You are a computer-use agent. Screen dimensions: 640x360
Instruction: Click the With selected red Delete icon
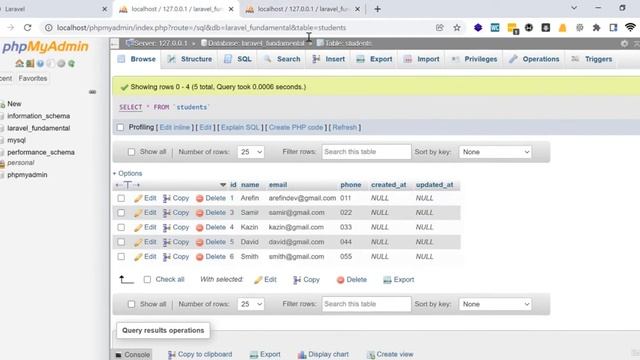click(340, 280)
